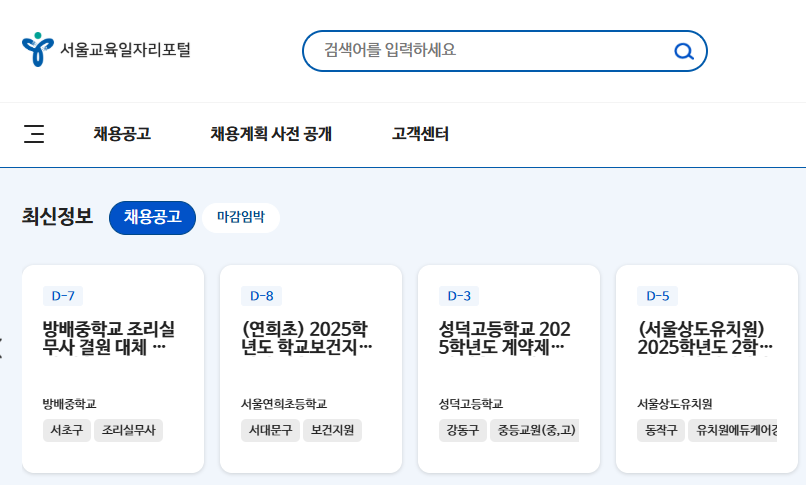This screenshot has height=485, width=806.
Task: Open the 고객센터 menu
Action: (420, 134)
